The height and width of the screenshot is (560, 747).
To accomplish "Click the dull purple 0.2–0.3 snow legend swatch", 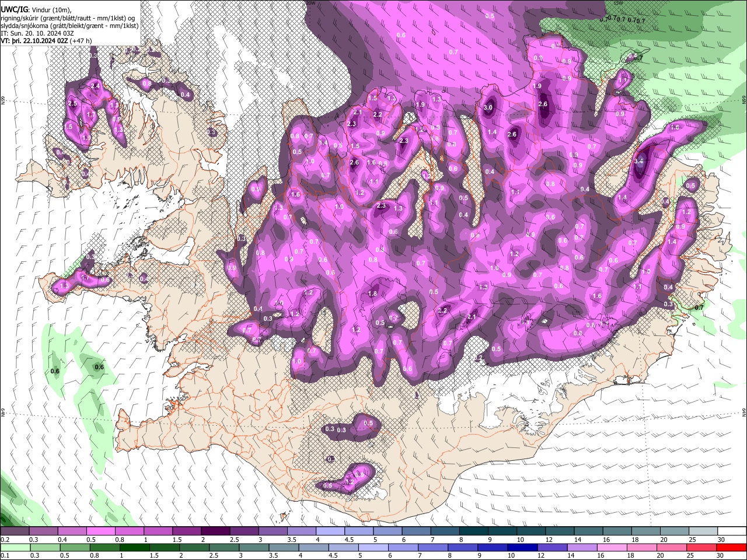I will pos(15,531).
